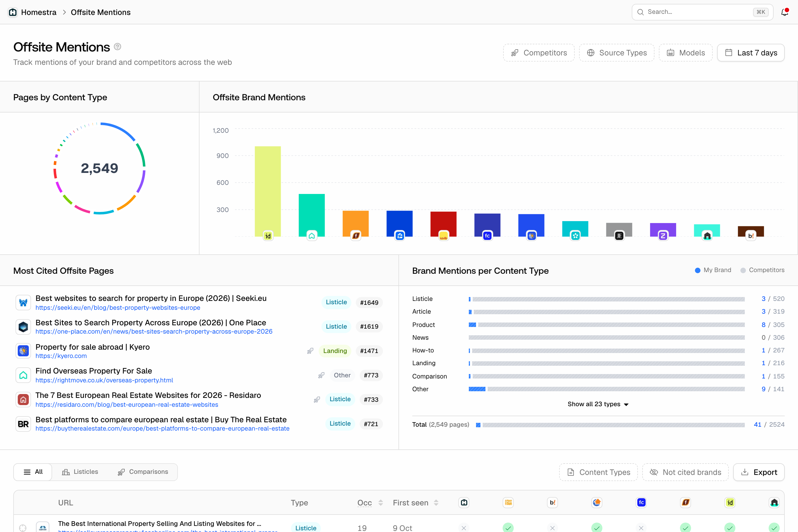Click the 'fc' brand column header in table
The width and height of the screenshot is (798, 532).
pyautogui.click(x=641, y=502)
